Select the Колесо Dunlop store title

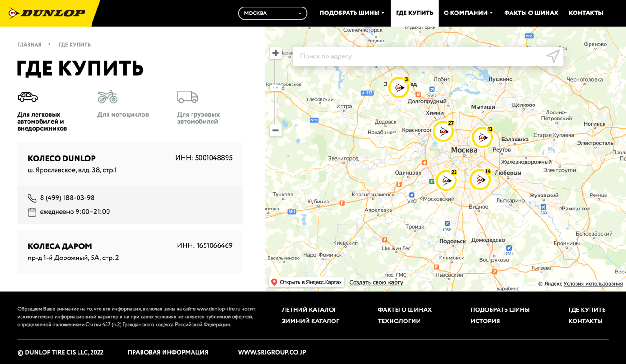point(62,158)
